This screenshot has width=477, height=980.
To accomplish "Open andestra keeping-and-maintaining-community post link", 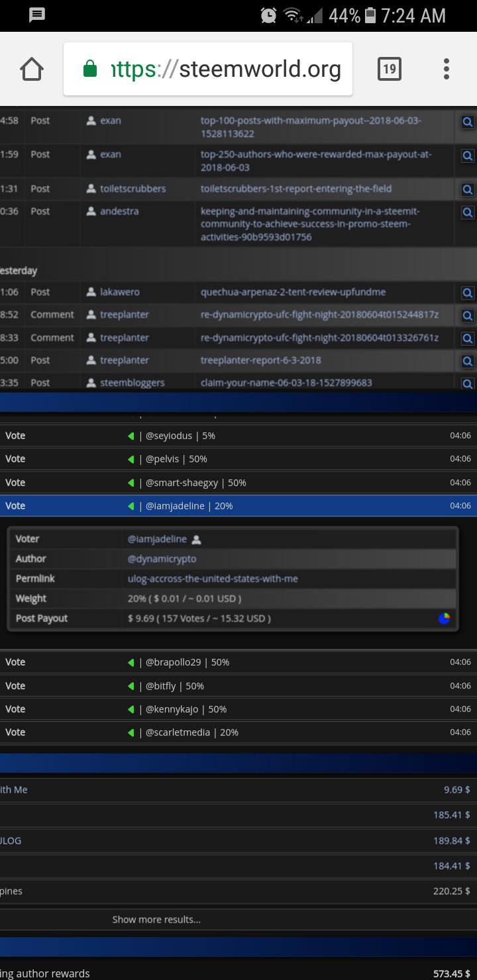I will click(310, 224).
